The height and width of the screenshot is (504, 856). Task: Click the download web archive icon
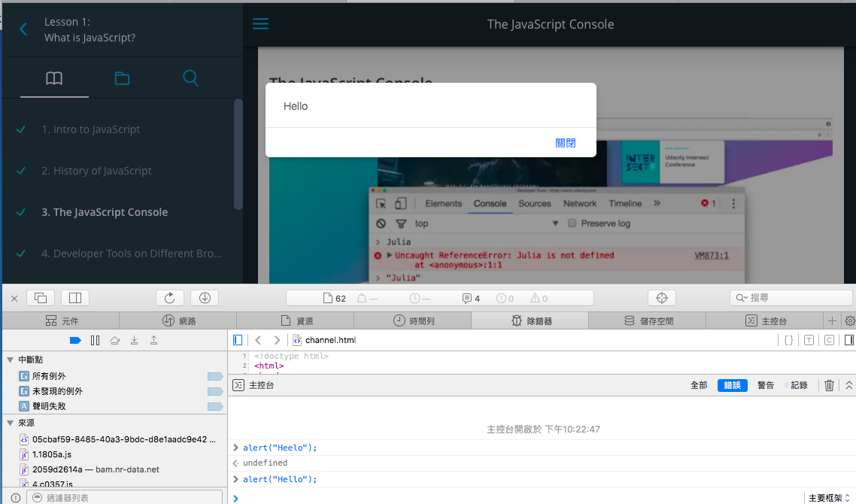point(205,298)
